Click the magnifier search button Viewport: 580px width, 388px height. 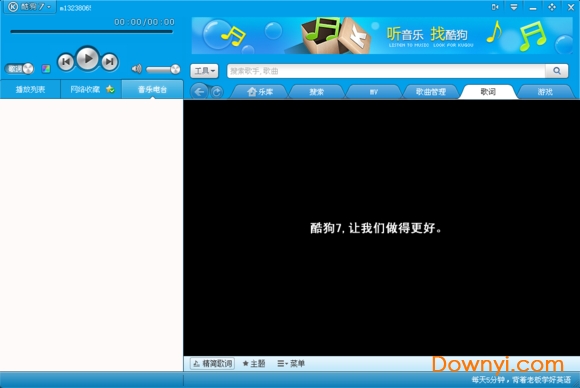pos(557,71)
